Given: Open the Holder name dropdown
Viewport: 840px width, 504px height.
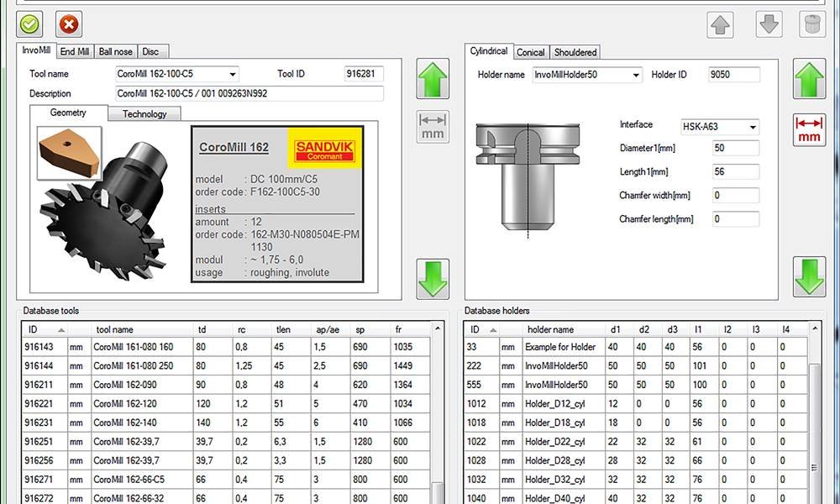Looking at the screenshot, I should [x=635, y=75].
